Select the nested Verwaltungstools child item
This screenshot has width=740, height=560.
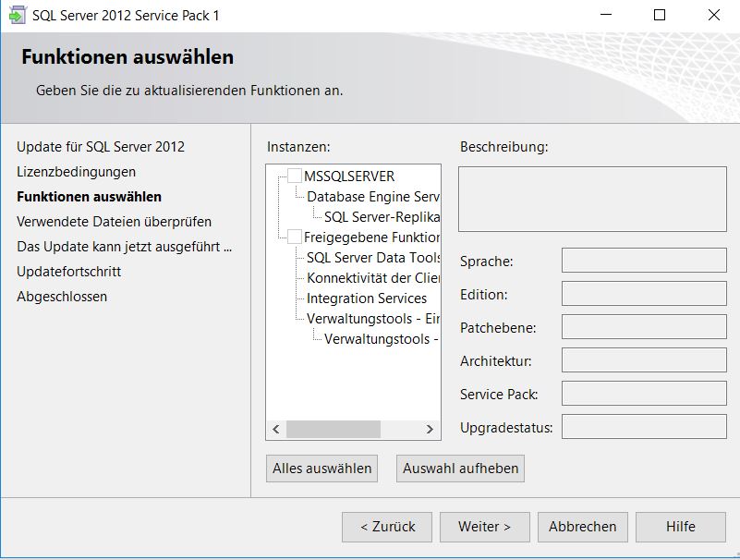382,338
